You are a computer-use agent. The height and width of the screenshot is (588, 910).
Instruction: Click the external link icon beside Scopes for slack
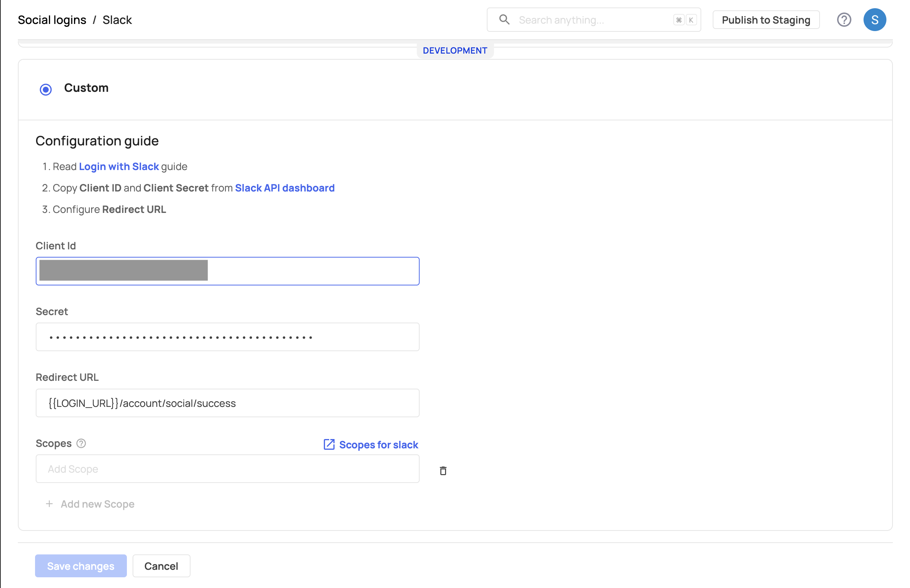329,444
